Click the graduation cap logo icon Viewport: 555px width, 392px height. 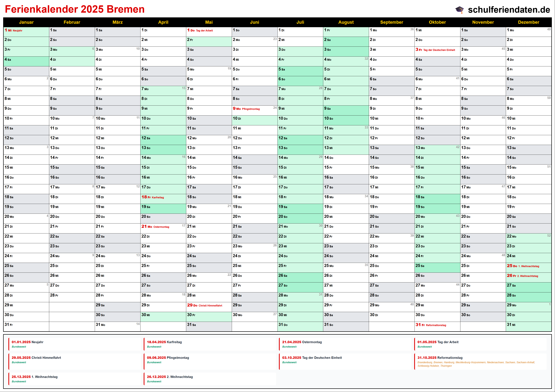459,10
